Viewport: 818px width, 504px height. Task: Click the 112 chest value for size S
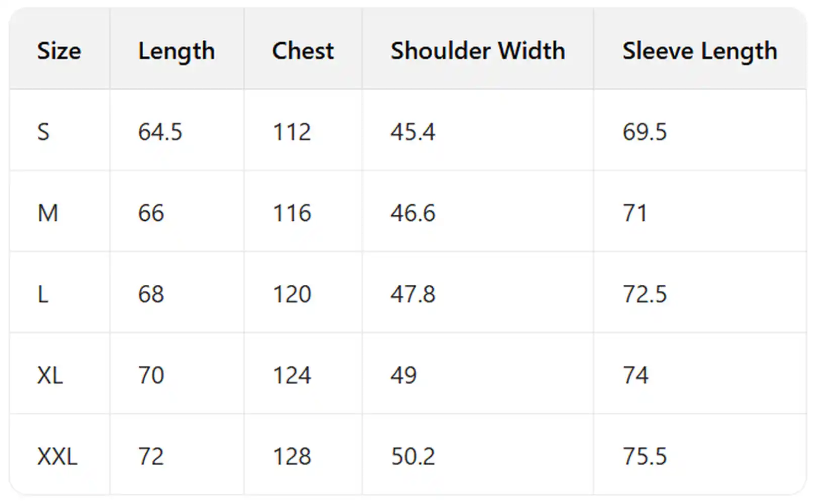291,132
